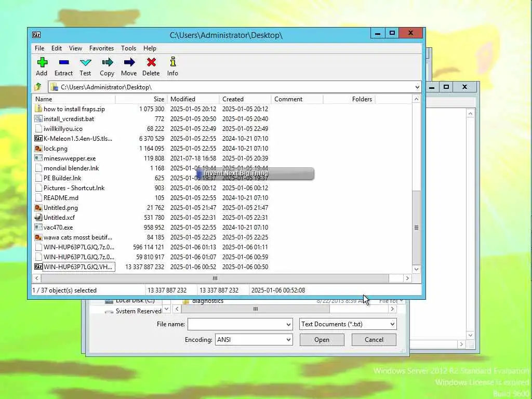Click the vertical scrollbar thumb in file list

(416, 228)
